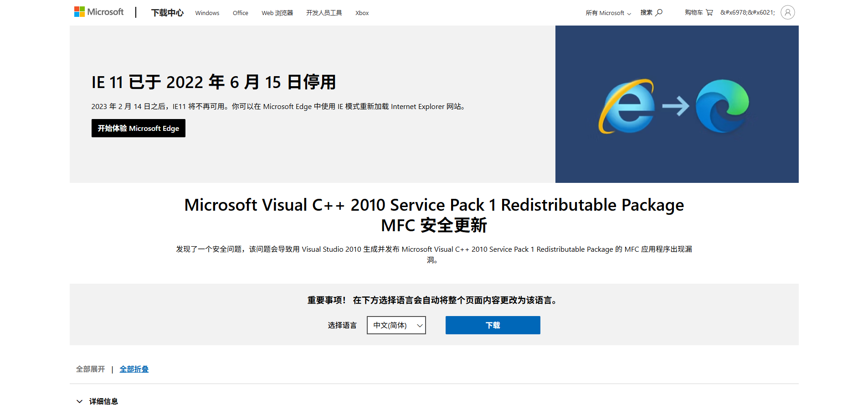Click the arrow between IE and Edge logos
Screen dimensions: 868x410
click(x=675, y=106)
